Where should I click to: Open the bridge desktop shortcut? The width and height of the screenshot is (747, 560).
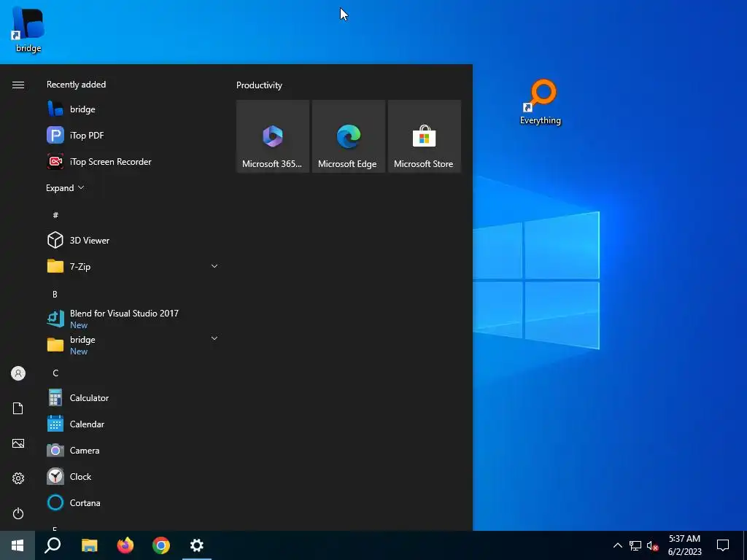tap(28, 29)
